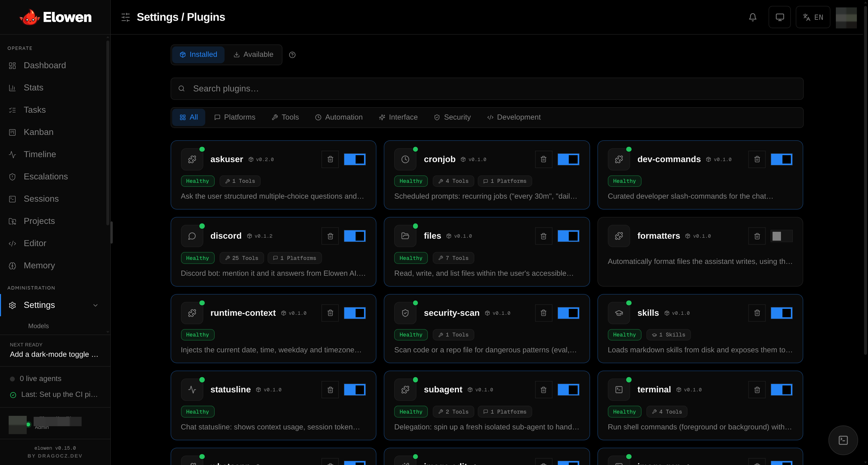This screenshot has height=465, width=868.
Task: Open Models settings sub-item
Action: coord(38,326)
